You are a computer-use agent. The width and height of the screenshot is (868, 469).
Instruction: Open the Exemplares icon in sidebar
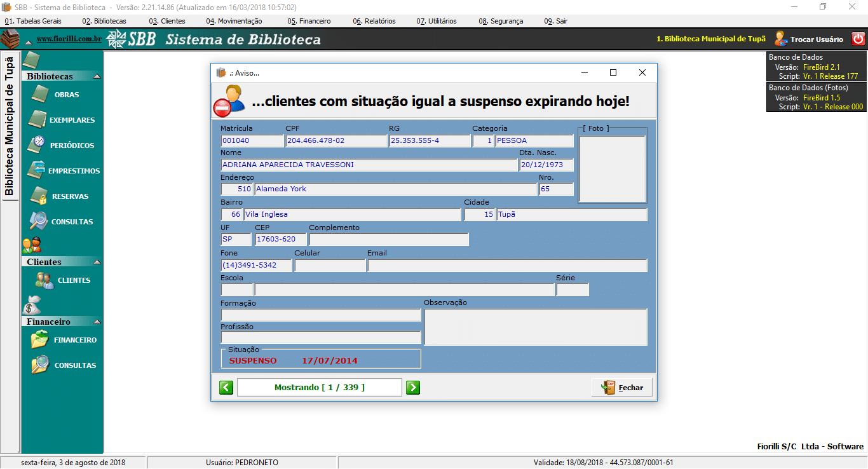tap(37, 120)
